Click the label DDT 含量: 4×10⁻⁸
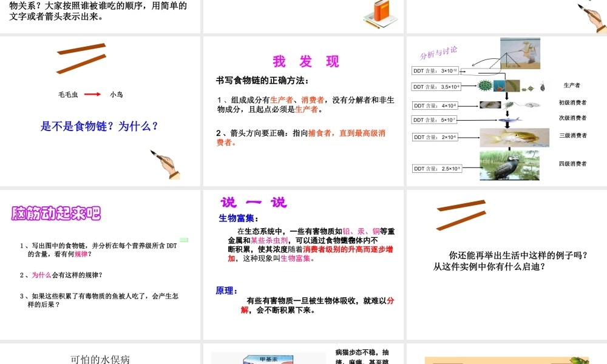The image size is (607, 364). (x=435, y=106)
